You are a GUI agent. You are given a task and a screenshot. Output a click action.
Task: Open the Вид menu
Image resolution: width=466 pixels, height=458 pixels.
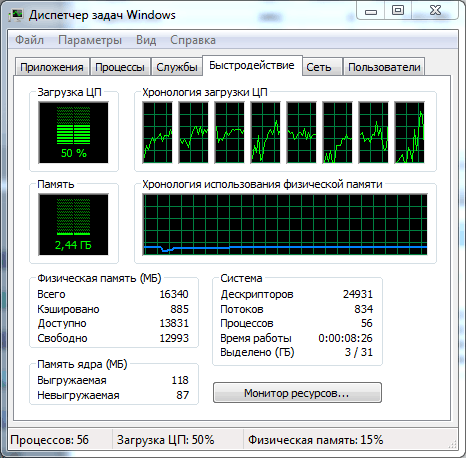146,40
